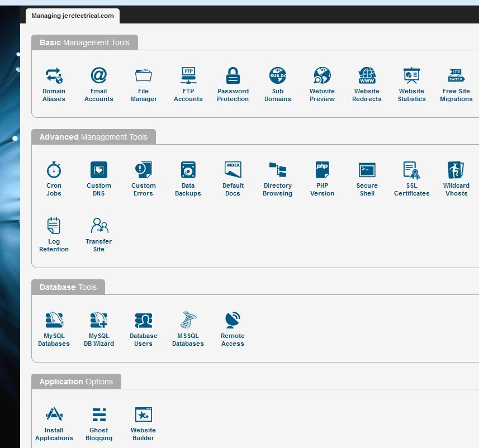Open SSL Certificates manager
Viewport: 479px width, 448px height.
point(411,179)
